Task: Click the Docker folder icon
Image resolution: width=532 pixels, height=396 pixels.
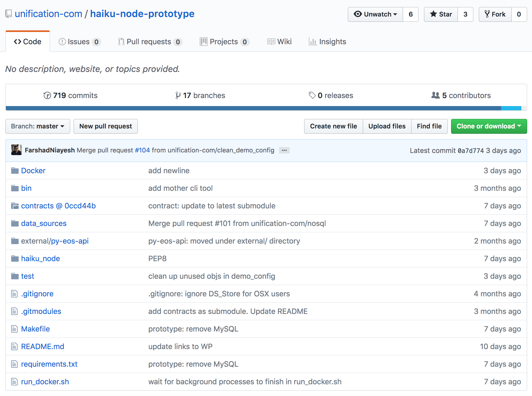Action: coord(15,171)
